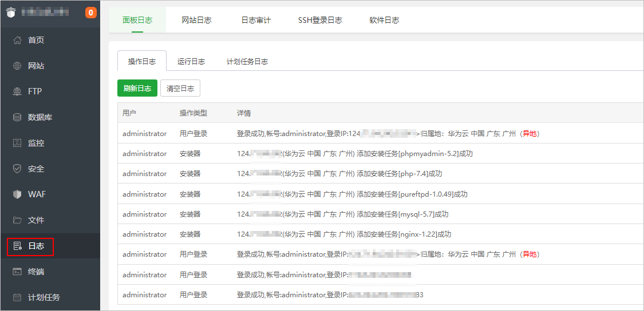Image resolution: width=644 pixels, height=311 pixels.
Task: Click the blurred panel name in the header
Action: click(45, 13)
